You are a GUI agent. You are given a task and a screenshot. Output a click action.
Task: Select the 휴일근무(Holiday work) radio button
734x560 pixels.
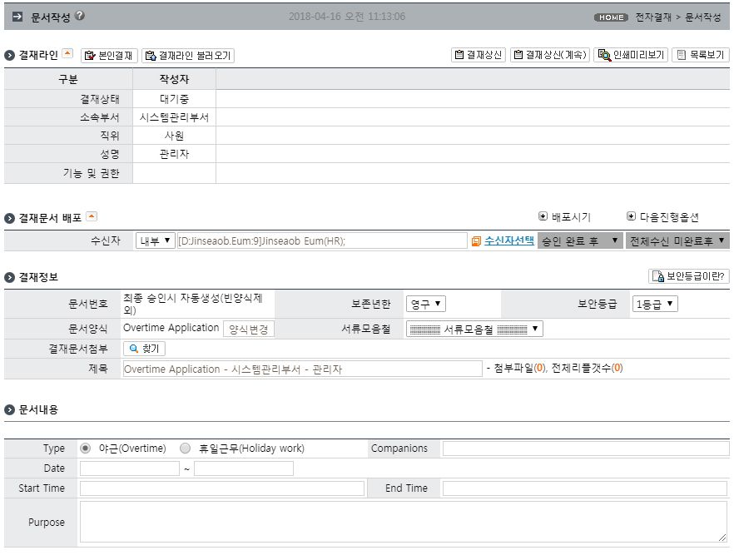186,448
